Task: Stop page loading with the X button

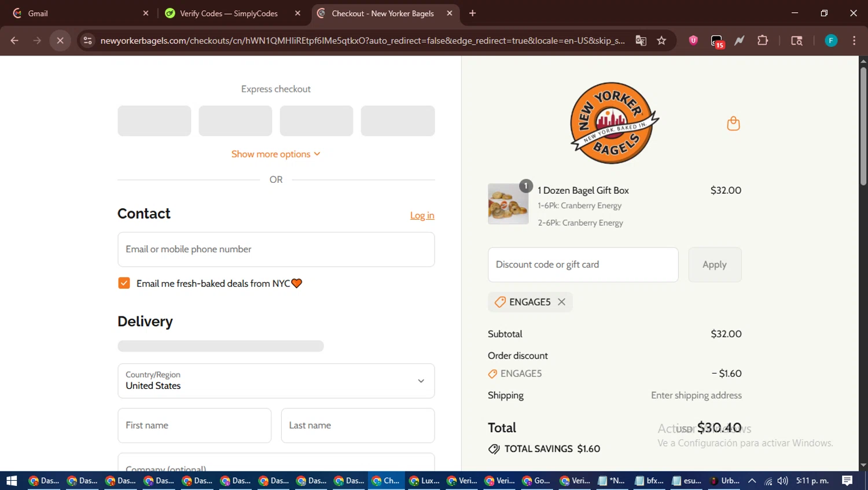Action: [60, 40]
